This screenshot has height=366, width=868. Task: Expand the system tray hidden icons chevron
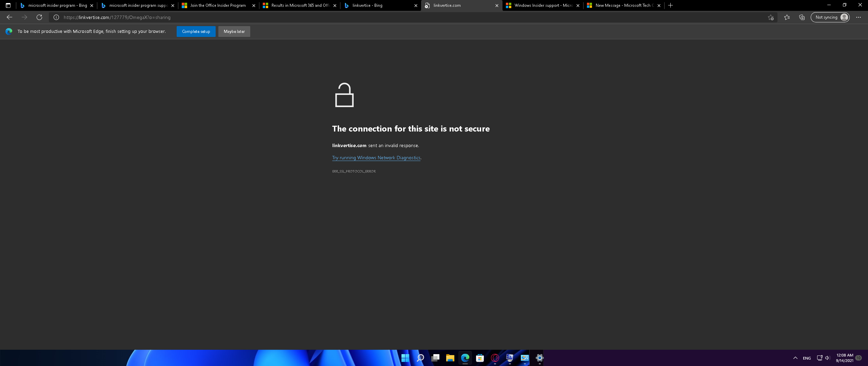[x=795, y=358]
